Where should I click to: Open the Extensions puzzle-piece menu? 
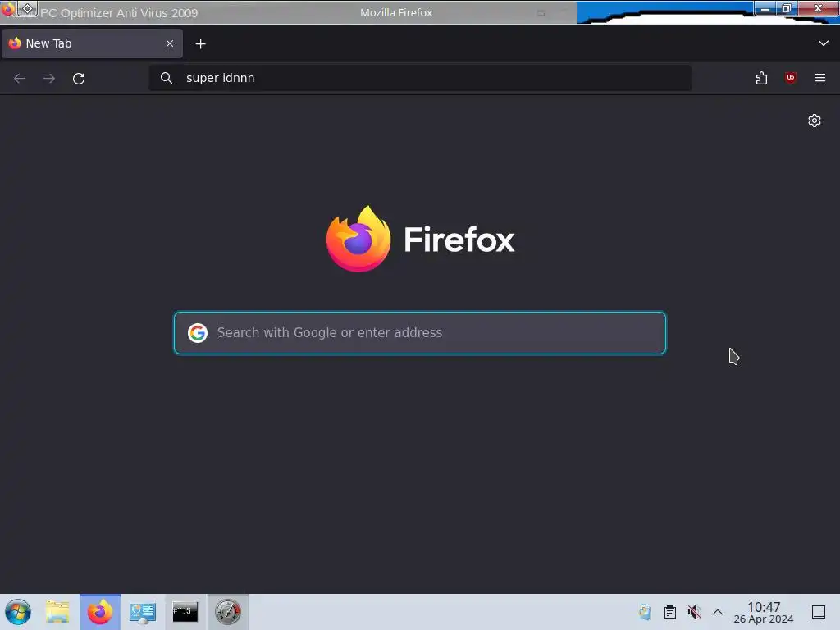(761, 78)
